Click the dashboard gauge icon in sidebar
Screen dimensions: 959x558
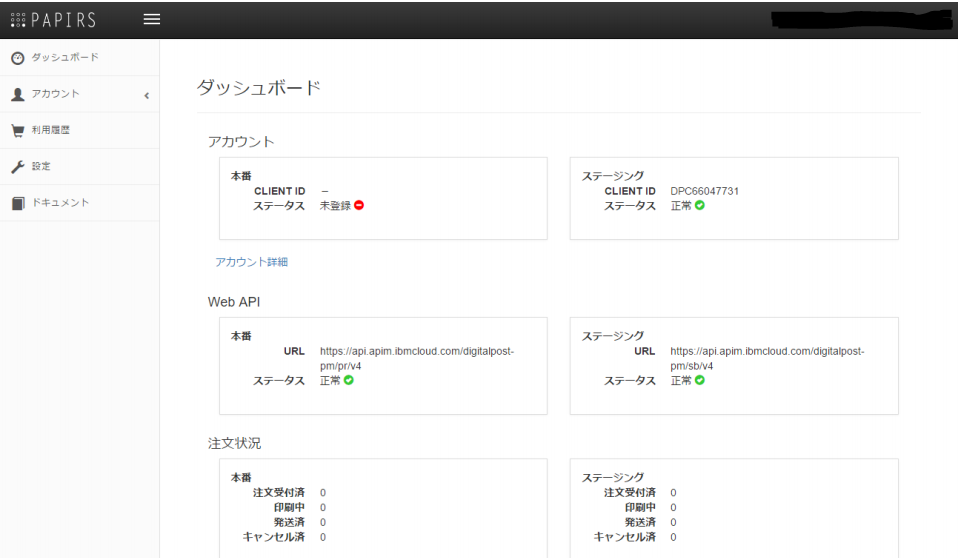tap(17, 57)
